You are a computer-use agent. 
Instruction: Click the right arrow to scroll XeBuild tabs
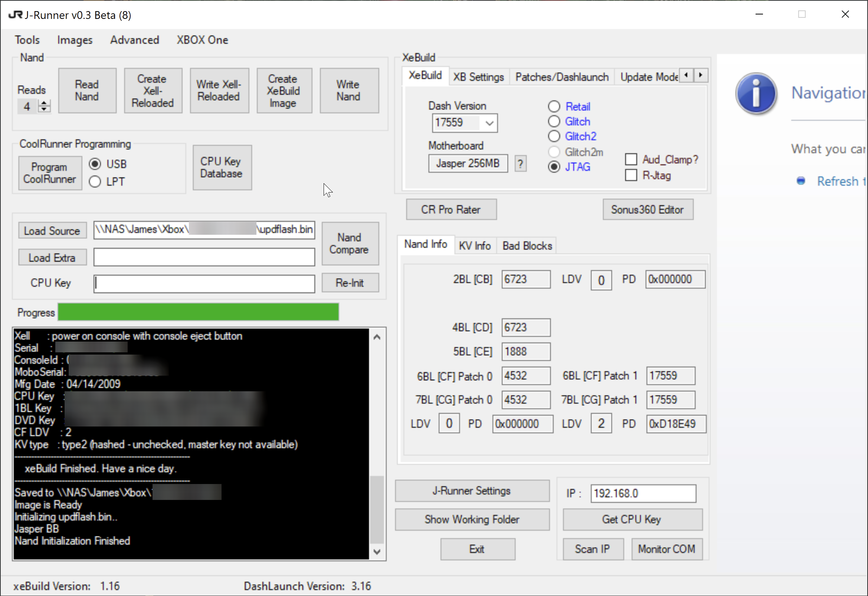tap(701, 75)
